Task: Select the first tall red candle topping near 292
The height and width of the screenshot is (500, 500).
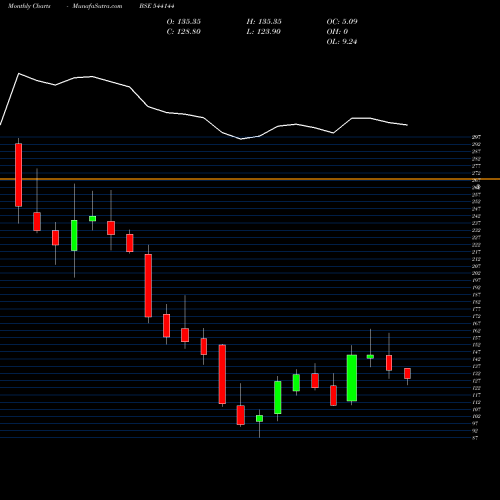Action: point(19,175)
